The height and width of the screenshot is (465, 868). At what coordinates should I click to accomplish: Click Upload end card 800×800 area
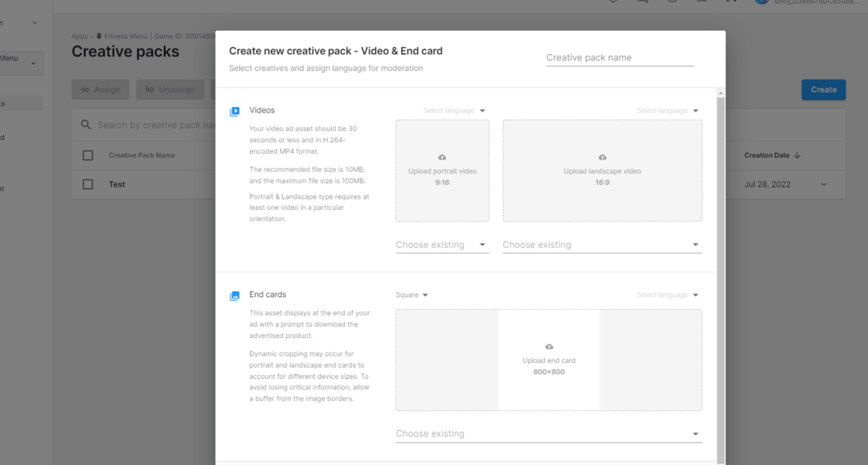[549, 360]
